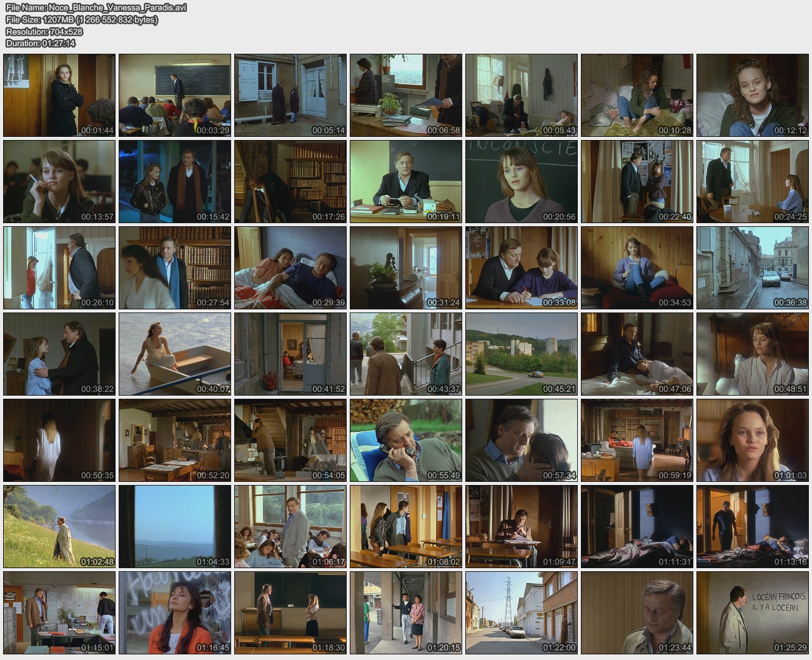Select the hillside road thumbnail at 00:45:21

[522, 354]
